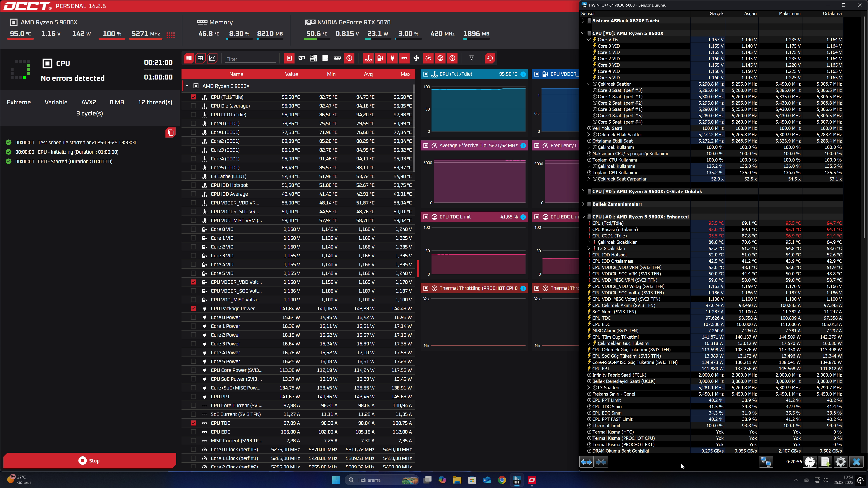Viewport: 868px width, 488px height.
Task: Collapse the Core VIDs group
Action: [589, 40]
